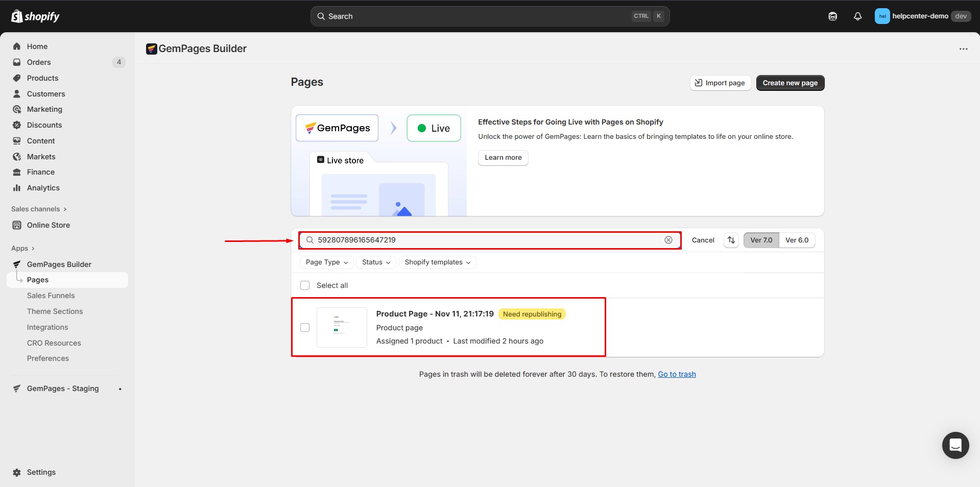Open the Go to trash link
Image resolution: width=980 pixels, height=487 pixels.
[x=677, y=374]
